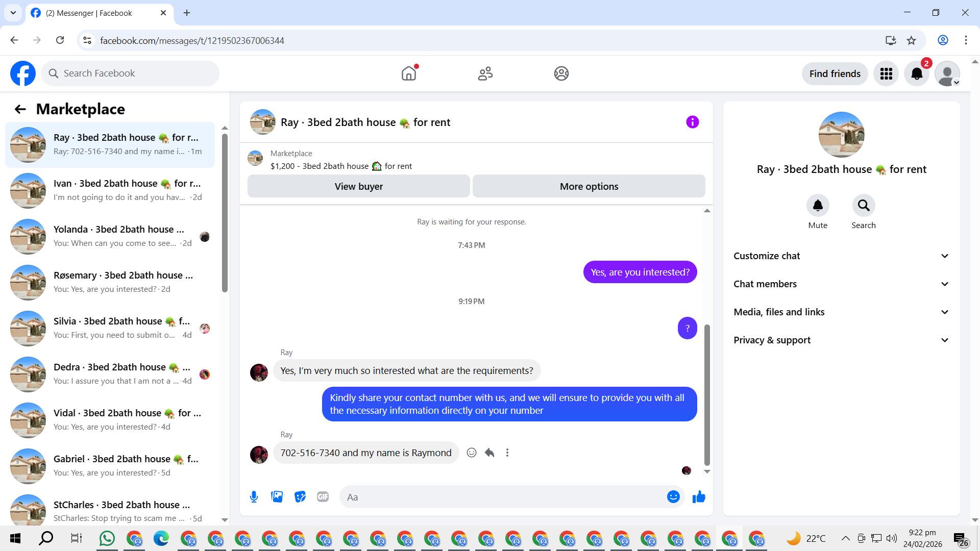Click the Find friends button

(835, 73)
